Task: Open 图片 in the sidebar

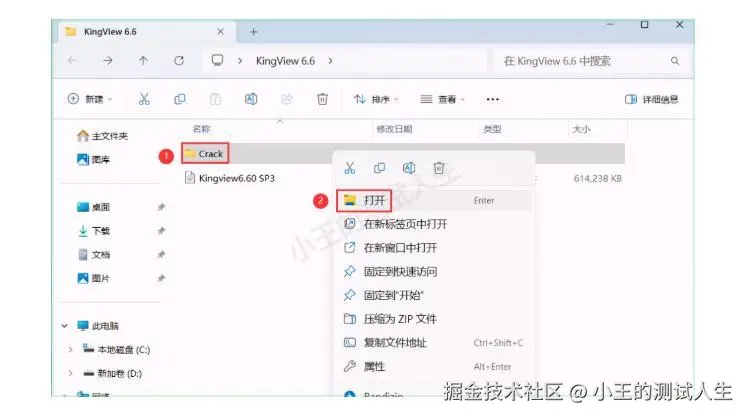Action: (x=94, y=278)
